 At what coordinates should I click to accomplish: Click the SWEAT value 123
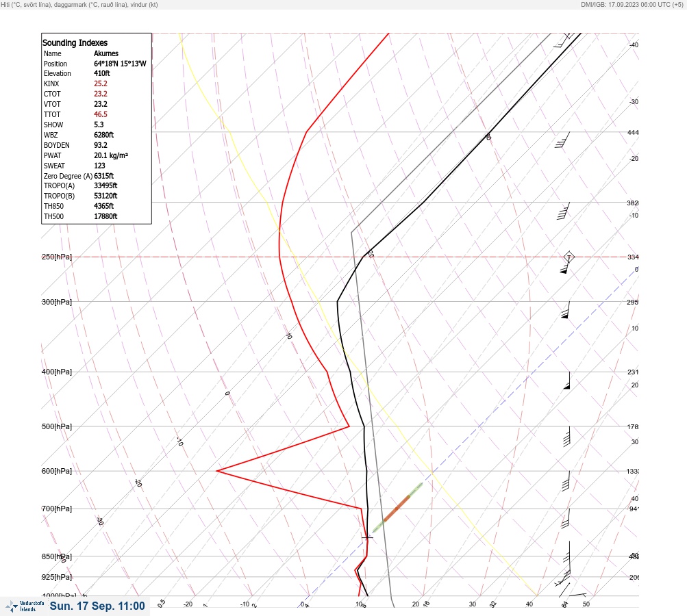(99, 166)
